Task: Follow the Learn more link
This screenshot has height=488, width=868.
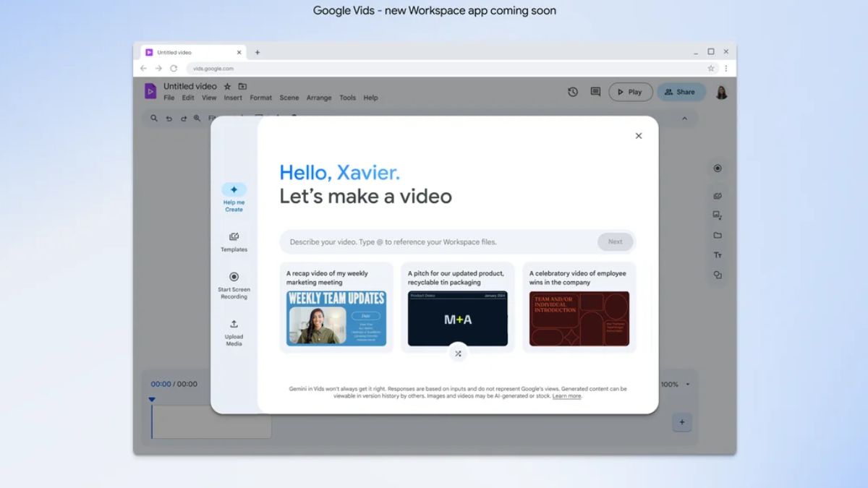Action: pyautogui.click(x=566, y=396)
